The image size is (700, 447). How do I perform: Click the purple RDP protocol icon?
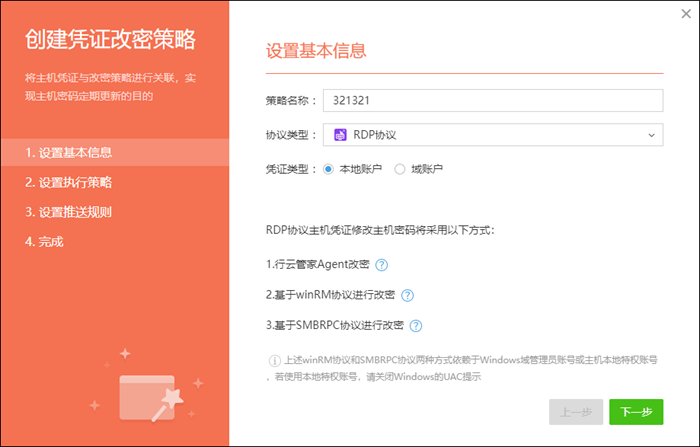pyautogui.click(x=340, y=134)
